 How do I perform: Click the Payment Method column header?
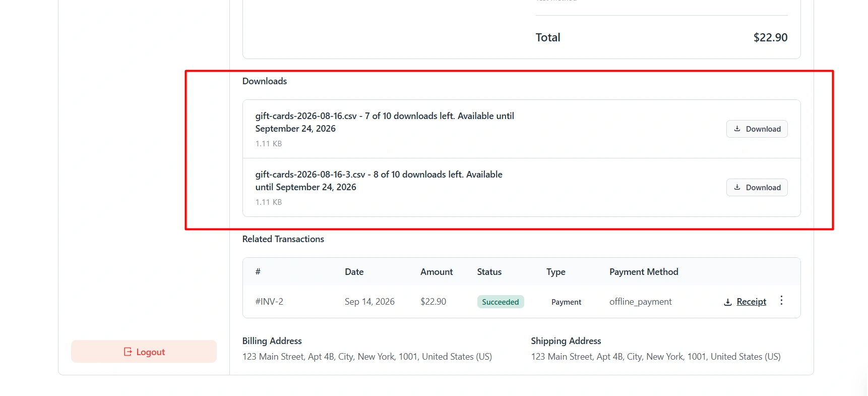[644, 272]
